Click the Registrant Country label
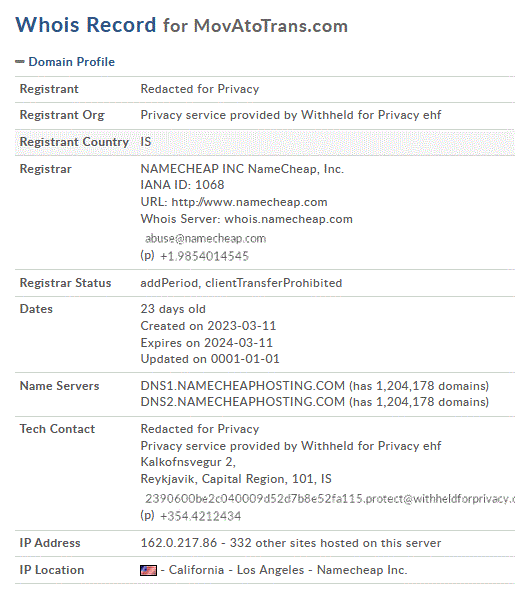The image size is (516, 592). coord(74,142)
